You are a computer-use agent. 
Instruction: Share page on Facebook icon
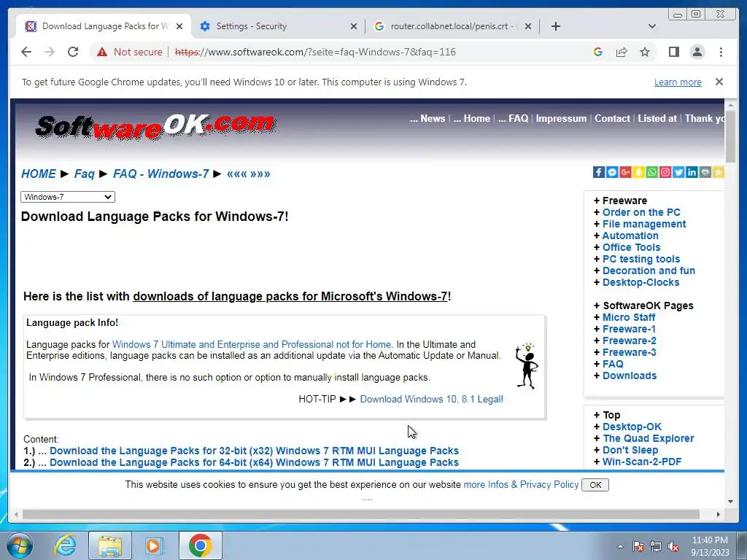599,172
